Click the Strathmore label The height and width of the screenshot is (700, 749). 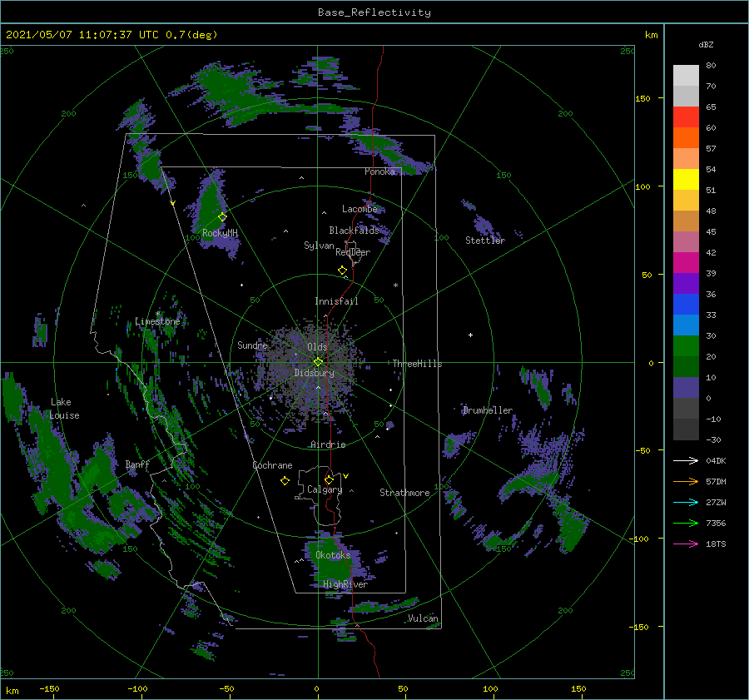[x=404, y=493]
